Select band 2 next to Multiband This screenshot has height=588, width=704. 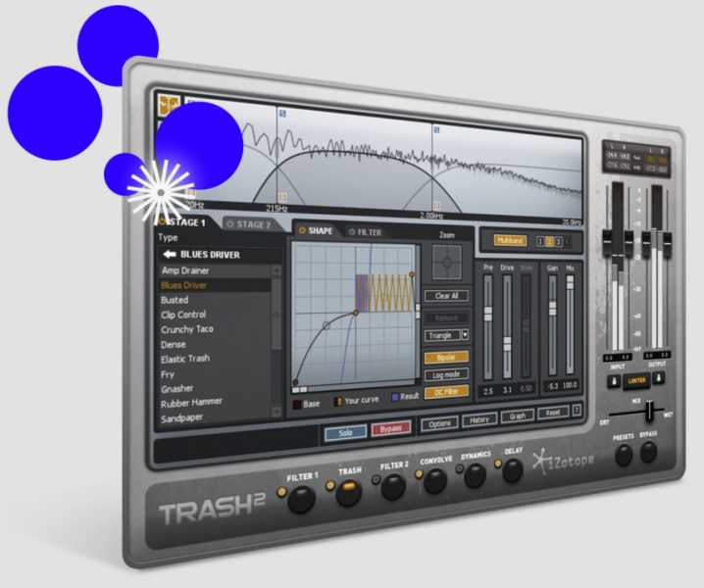point(549,241)
